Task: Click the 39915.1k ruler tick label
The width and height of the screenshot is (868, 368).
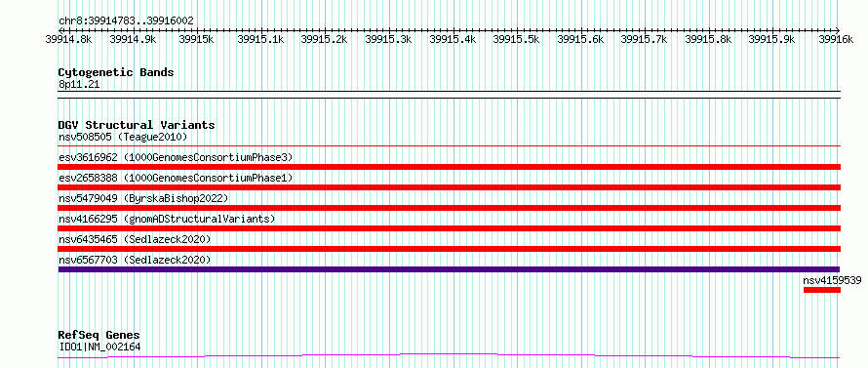Action: coord(260,39)
